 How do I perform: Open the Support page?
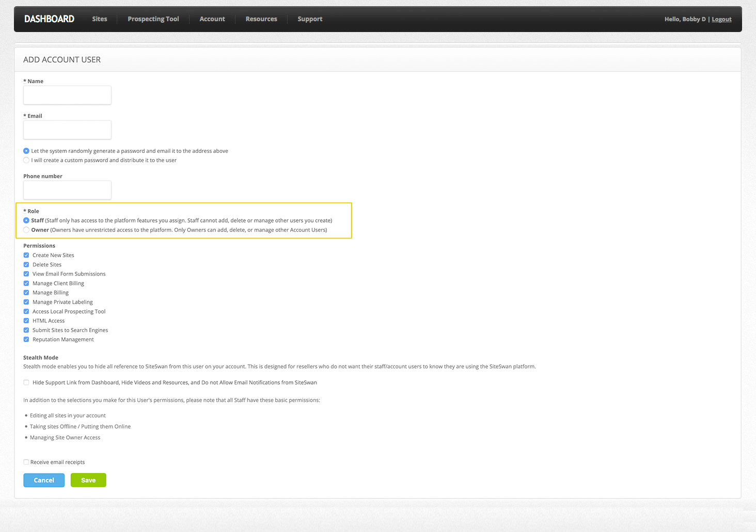point(310,19)
